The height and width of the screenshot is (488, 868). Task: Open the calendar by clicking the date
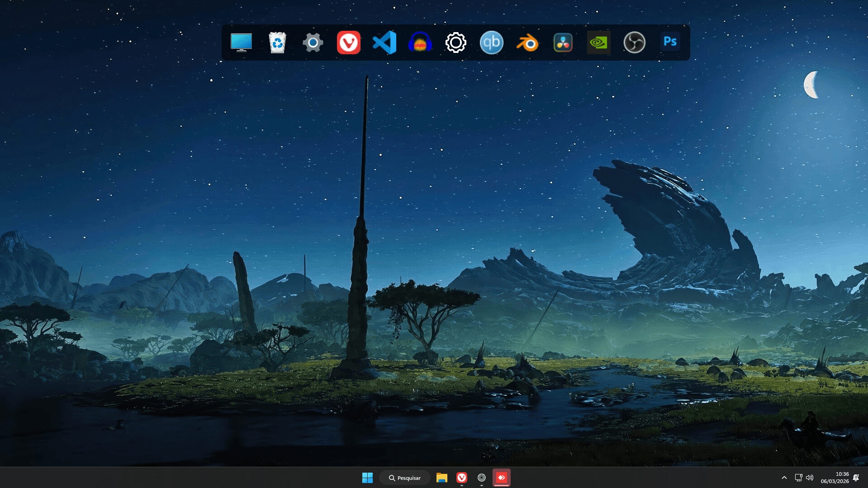pos(835,481)
